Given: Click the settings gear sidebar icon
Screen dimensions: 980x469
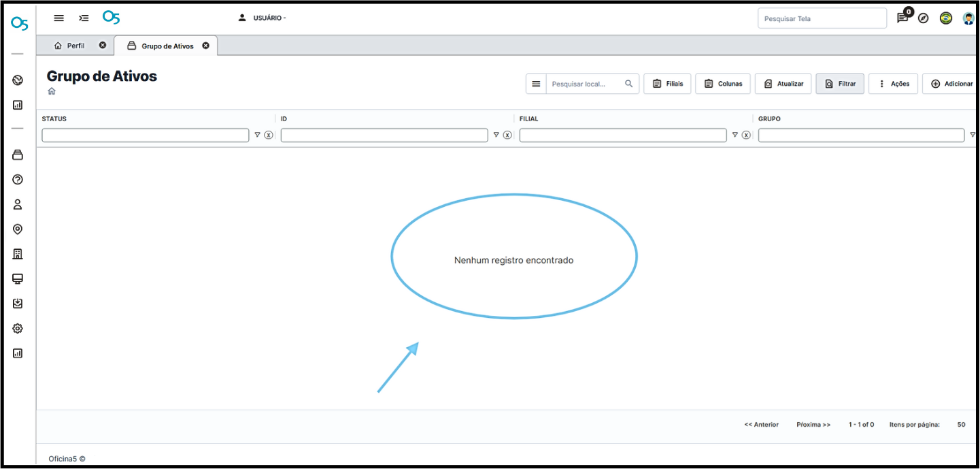Looking at the screenshot, I should 18,329.
